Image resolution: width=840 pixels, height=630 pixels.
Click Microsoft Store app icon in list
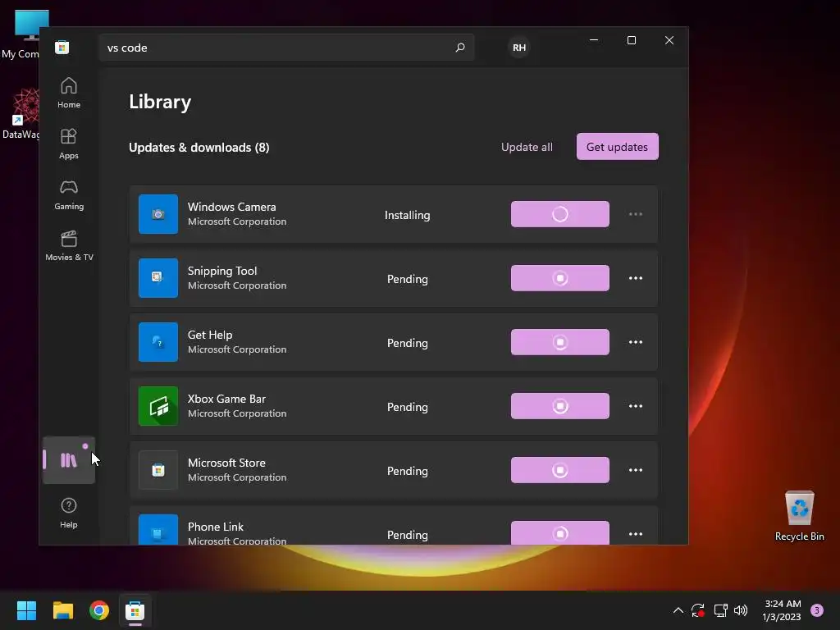[158, 470]
